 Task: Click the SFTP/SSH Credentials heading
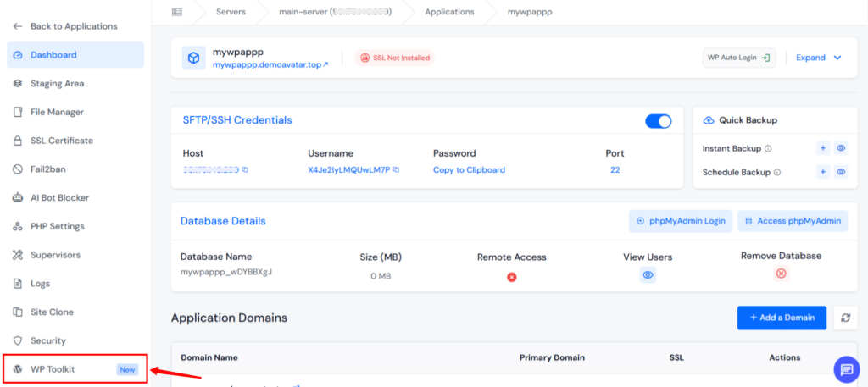(237, 120)
